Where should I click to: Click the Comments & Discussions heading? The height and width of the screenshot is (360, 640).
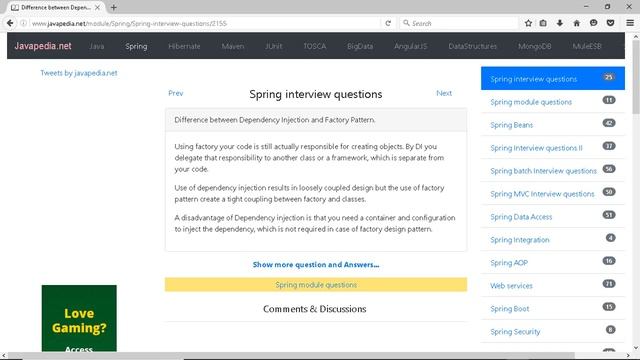314,309
